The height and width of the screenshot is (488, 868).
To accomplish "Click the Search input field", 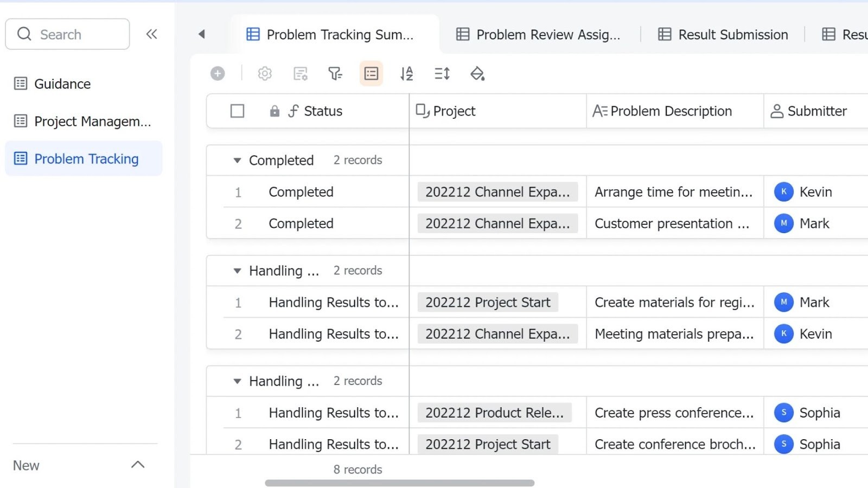I will pos(67,34).
